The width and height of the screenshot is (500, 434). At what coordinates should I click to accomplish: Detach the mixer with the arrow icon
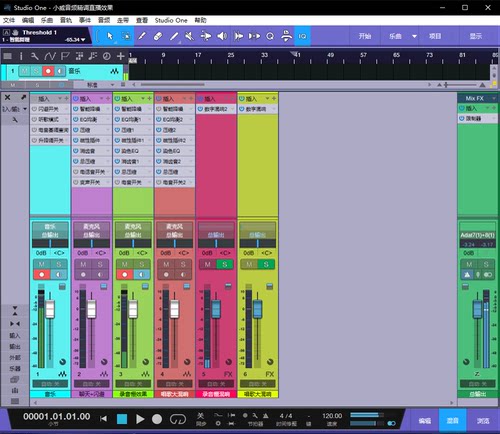23,97
